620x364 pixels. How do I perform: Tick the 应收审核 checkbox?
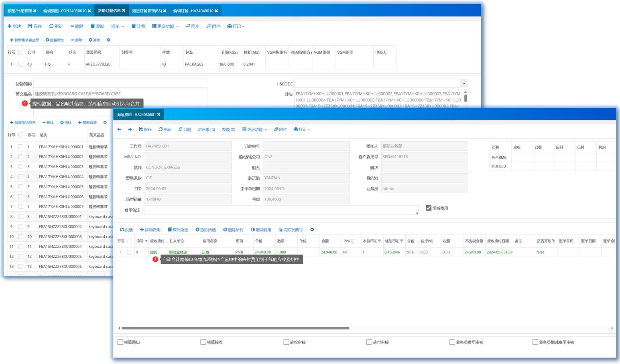click(286, 342)
